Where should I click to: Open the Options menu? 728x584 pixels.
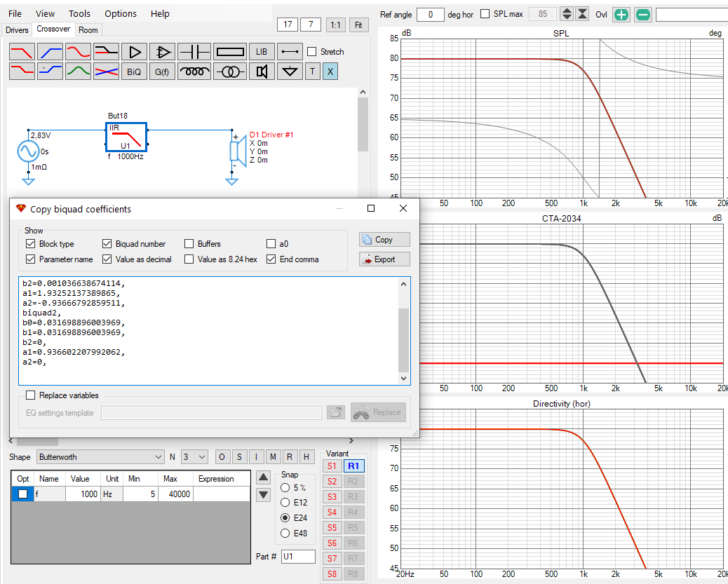coord(121,13)
